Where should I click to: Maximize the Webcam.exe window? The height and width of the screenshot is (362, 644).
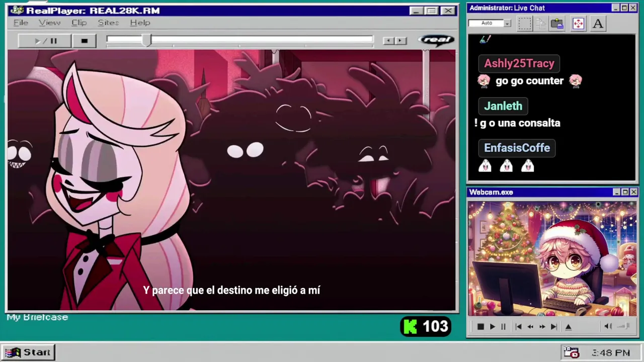pyautogui.click(x=625, y=192)
